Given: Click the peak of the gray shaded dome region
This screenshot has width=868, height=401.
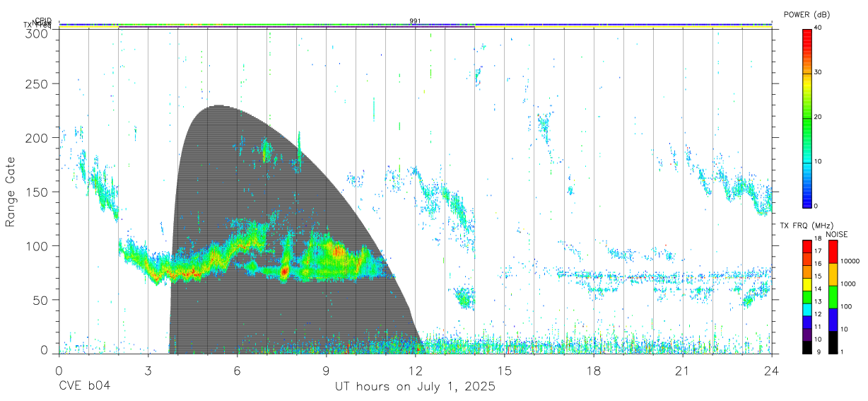Looking at the screenshot, I should (219, 106).
